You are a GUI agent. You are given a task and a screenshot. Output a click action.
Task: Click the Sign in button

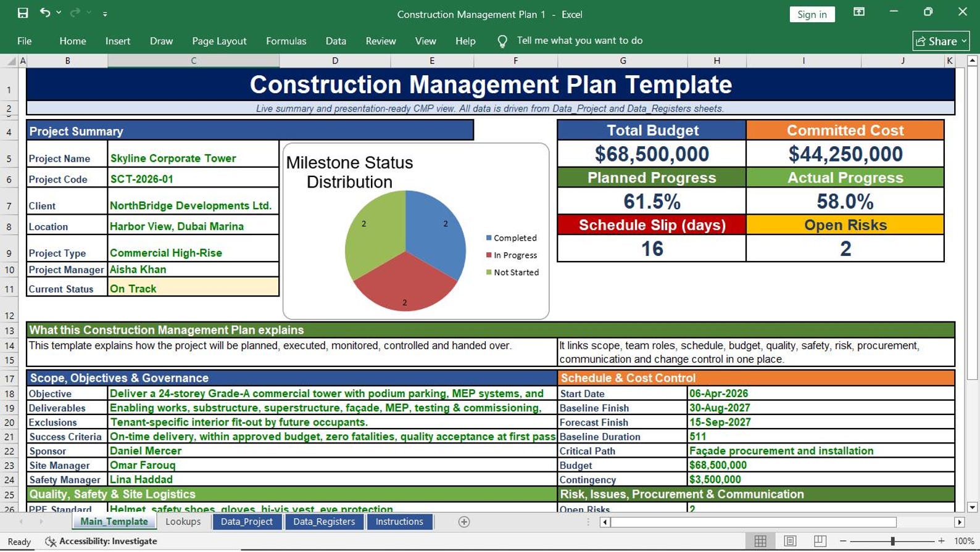pyautogui.click(x=812, y=14)
